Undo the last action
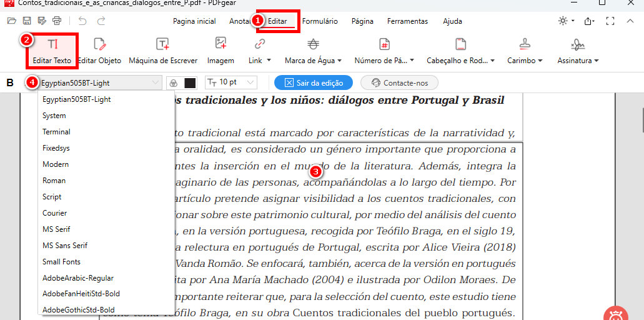 pos(82,21)
